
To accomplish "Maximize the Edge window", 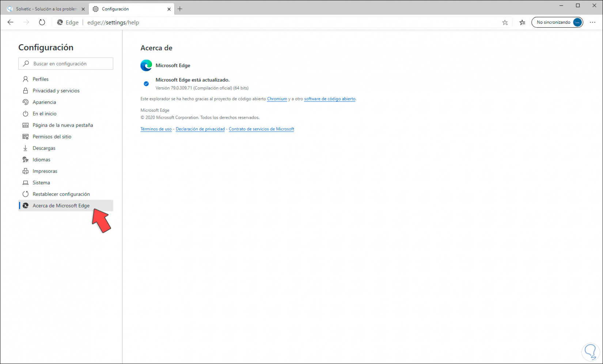I will [578, 5].
